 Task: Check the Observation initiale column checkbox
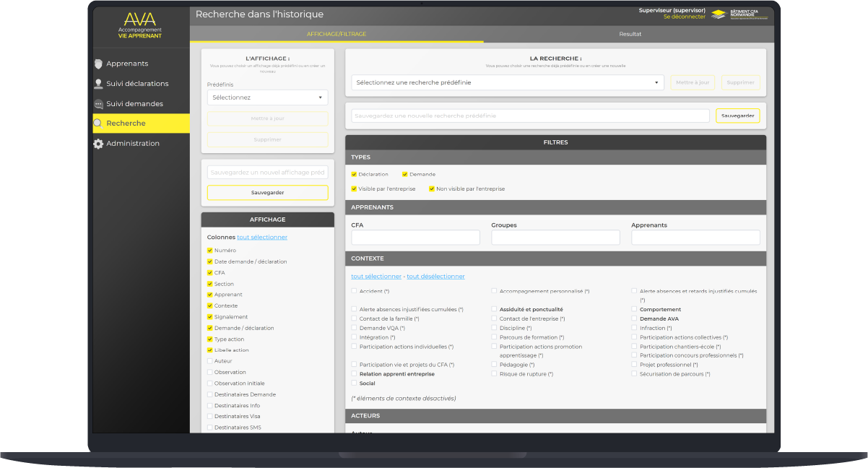pyautogui.click(x=209, y=383)
